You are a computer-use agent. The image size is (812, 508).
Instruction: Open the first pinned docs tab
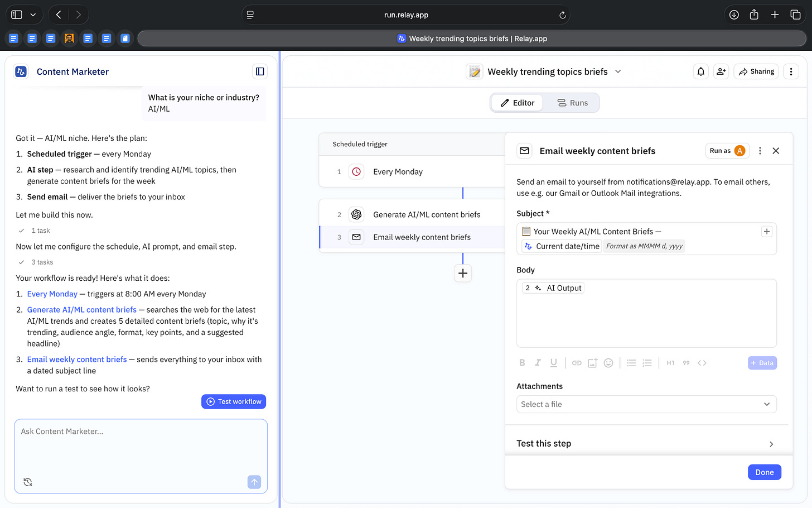click(14, 39)
